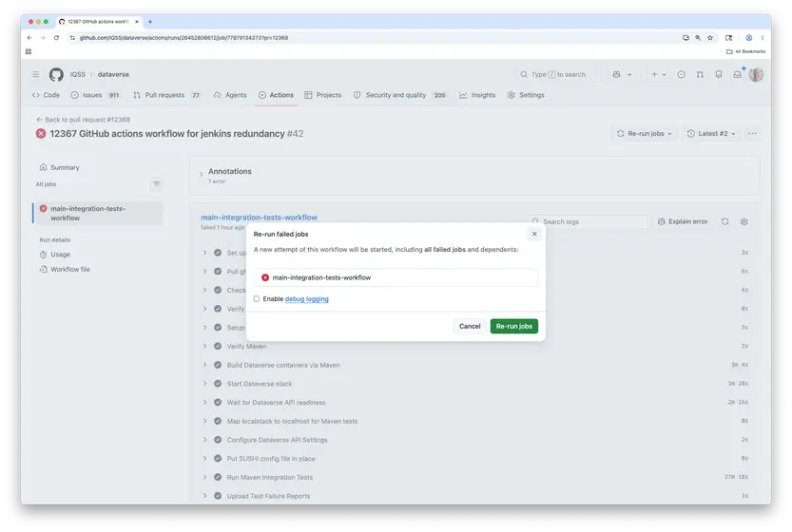Open Security and quality tab
Viewport: 792px width, 532px height.
(x=399, y=95)
